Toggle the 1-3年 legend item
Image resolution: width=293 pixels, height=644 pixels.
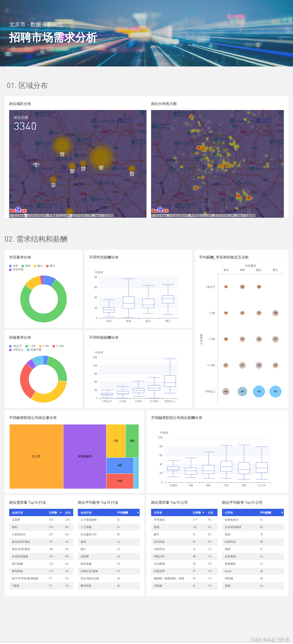point(31,346)
